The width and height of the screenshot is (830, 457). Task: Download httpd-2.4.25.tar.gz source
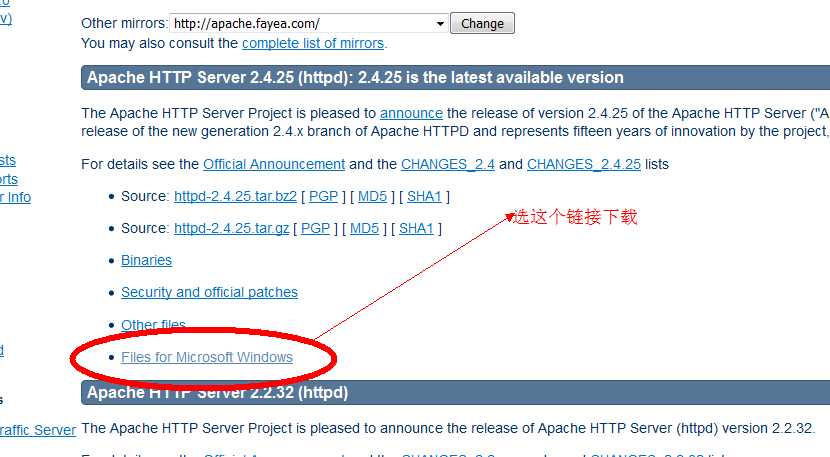click(x=231, y=228)
